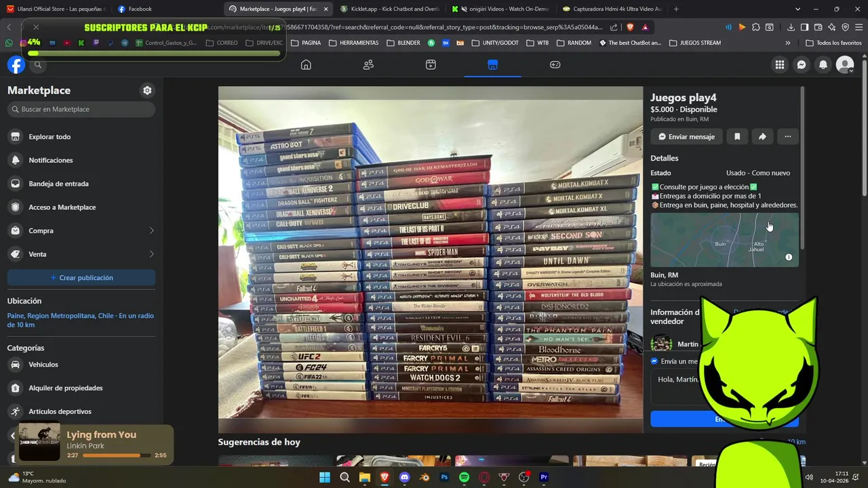Image resolution: width=868 pixels, height=488 pixels.
Task: Open the Video/Reels icon in Facebook nav
Action: [431, 64]
